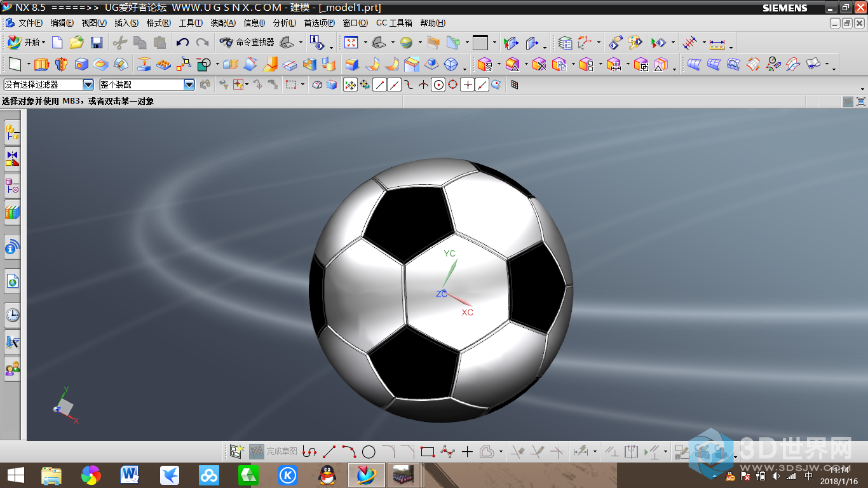
Task: Open the Constraint Navigator sidebar tab
Action: [12, 159]
